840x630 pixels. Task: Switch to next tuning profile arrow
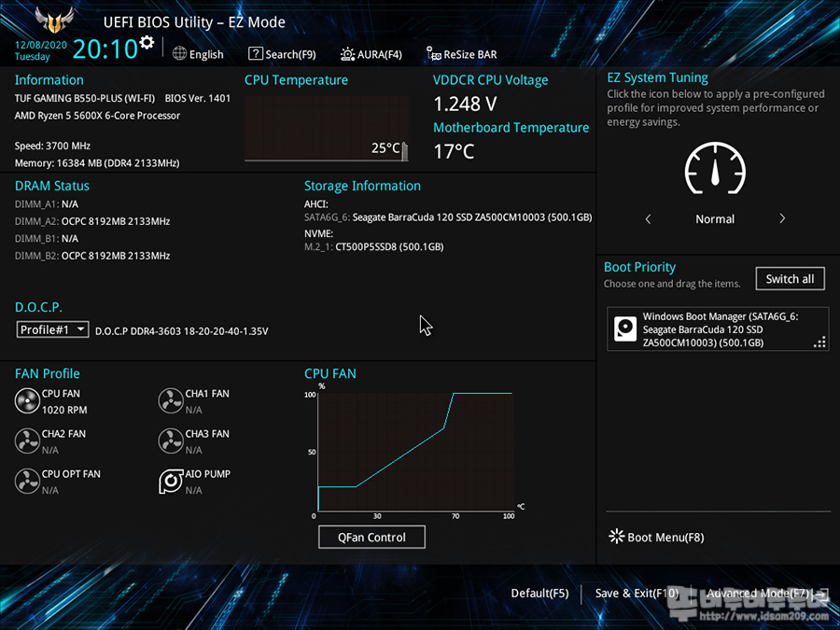coord(782,218)
